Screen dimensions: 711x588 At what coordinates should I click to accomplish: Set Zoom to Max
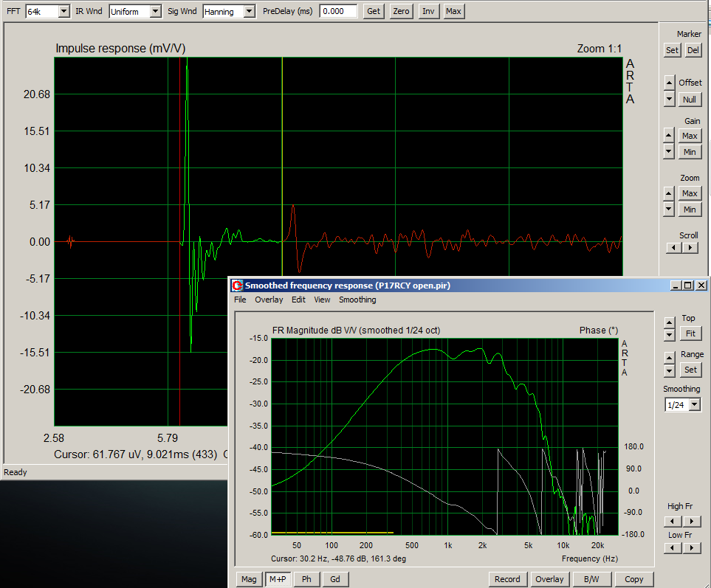point(690,193)
